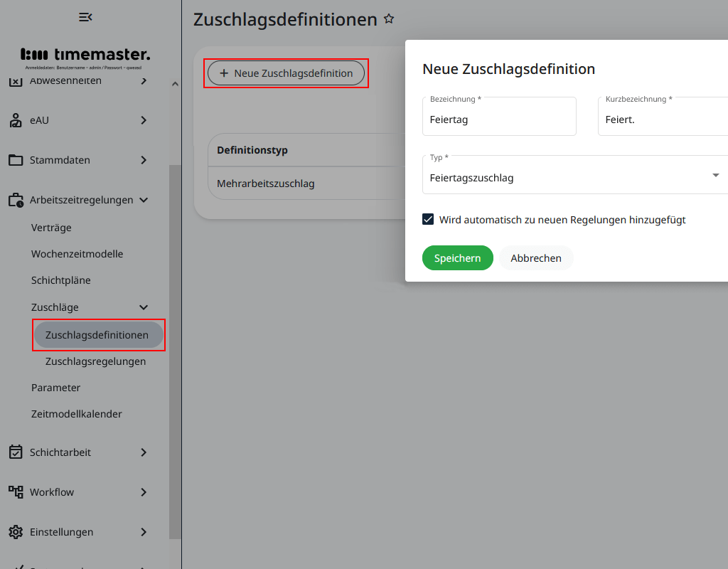
Task: Open Einstellungen via the gear icon
Action: pyautogui.click(x=16, y=532)
